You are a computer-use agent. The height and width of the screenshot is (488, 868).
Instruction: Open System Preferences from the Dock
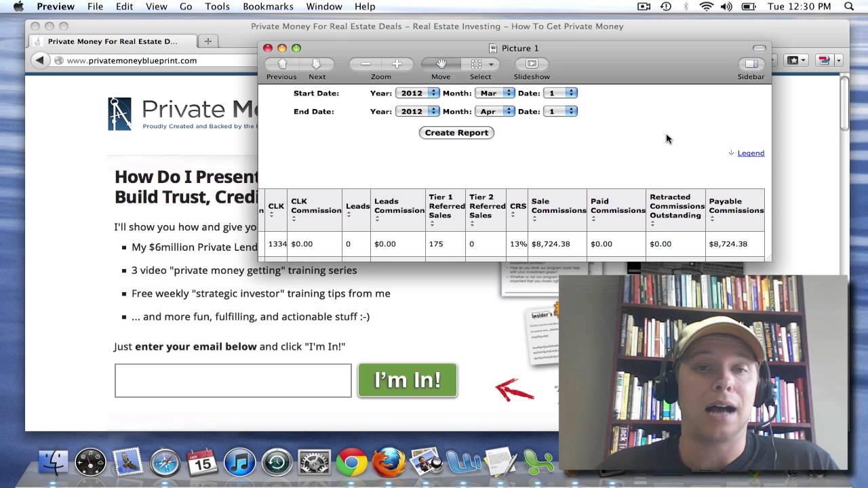click(x=314, y=463)
